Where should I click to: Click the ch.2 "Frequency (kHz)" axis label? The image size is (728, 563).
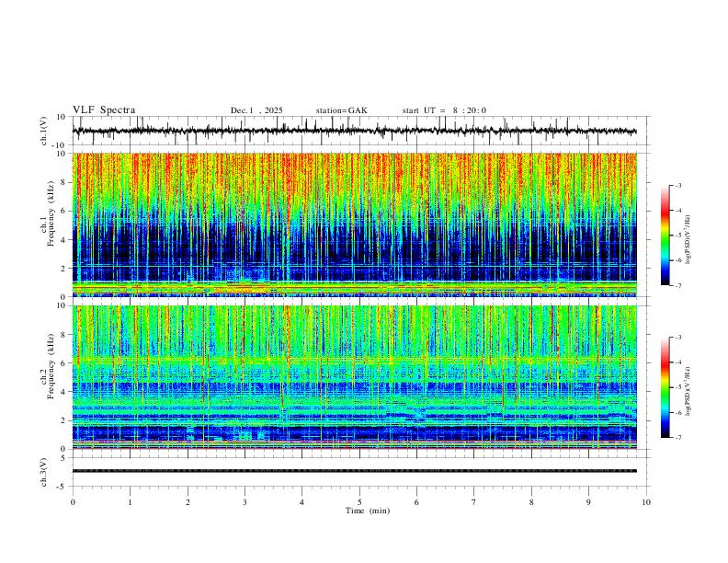51,366
